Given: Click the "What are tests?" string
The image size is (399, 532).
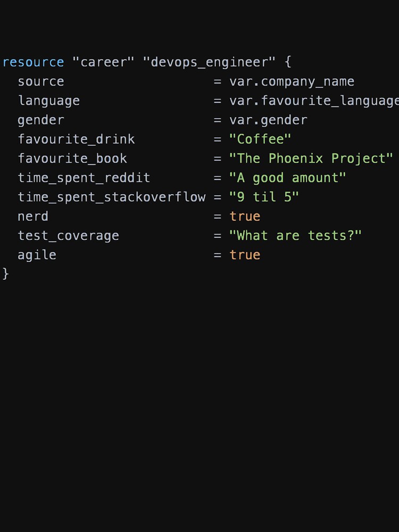Looking at the screenshot, I should pyautogui.click(x=296, y=236).
